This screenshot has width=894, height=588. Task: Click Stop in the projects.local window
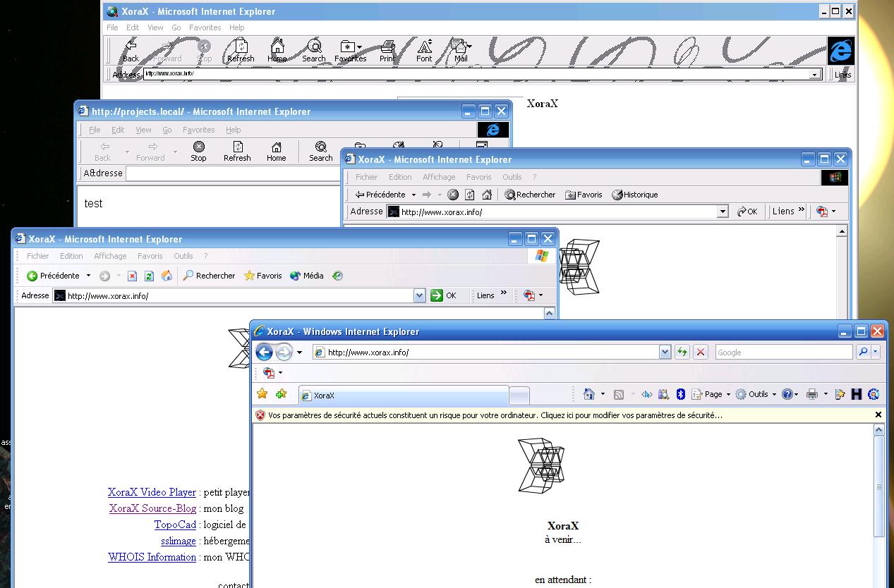199,151
